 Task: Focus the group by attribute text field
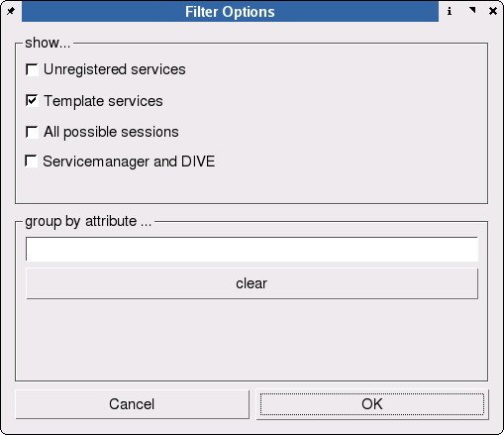click(x=252, y=249)
